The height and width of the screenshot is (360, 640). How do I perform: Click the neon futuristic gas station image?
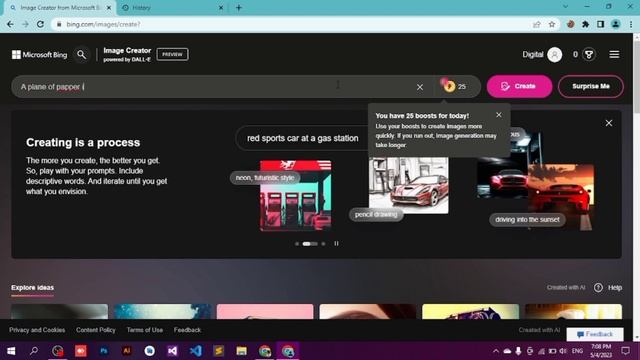tap(296, 196)
